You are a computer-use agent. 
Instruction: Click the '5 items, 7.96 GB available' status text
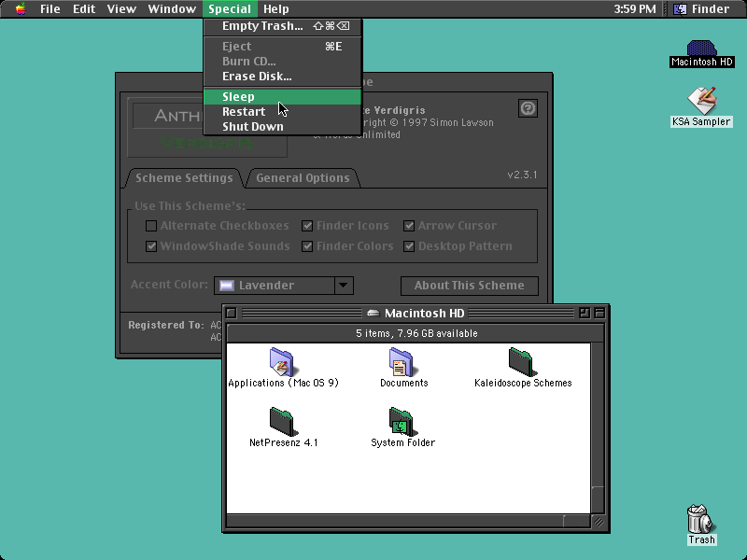click(x=416, y=333)
